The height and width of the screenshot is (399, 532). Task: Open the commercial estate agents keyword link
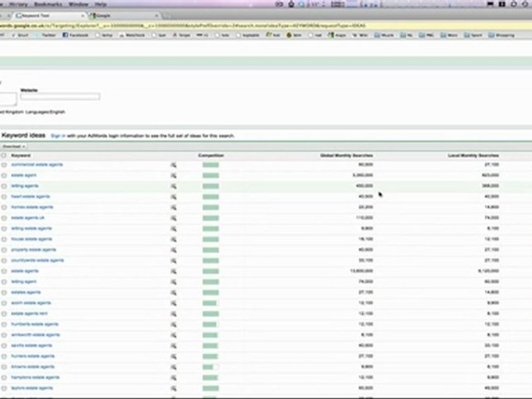click(x=37, y=165)
